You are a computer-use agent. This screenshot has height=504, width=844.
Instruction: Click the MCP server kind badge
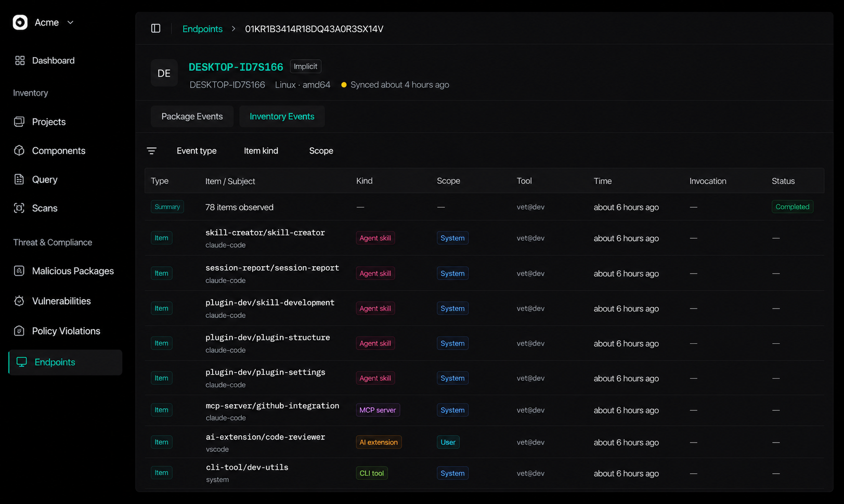pos(378,410)
